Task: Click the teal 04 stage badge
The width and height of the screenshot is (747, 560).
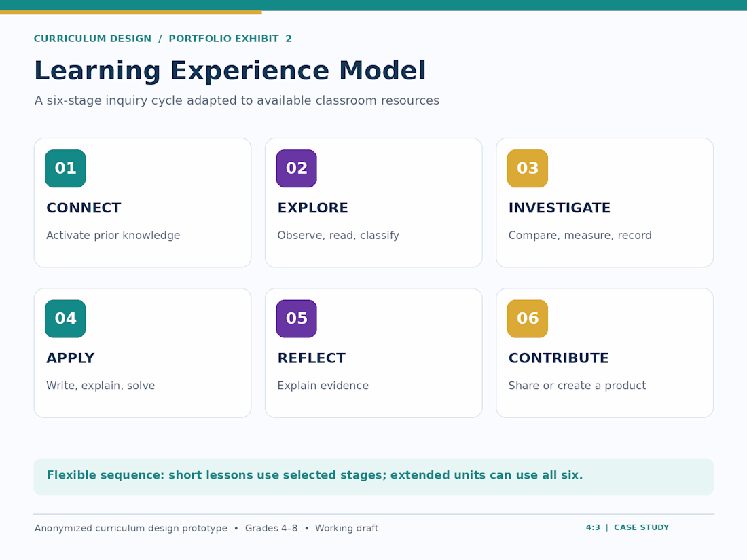Action: pos(65,318)
